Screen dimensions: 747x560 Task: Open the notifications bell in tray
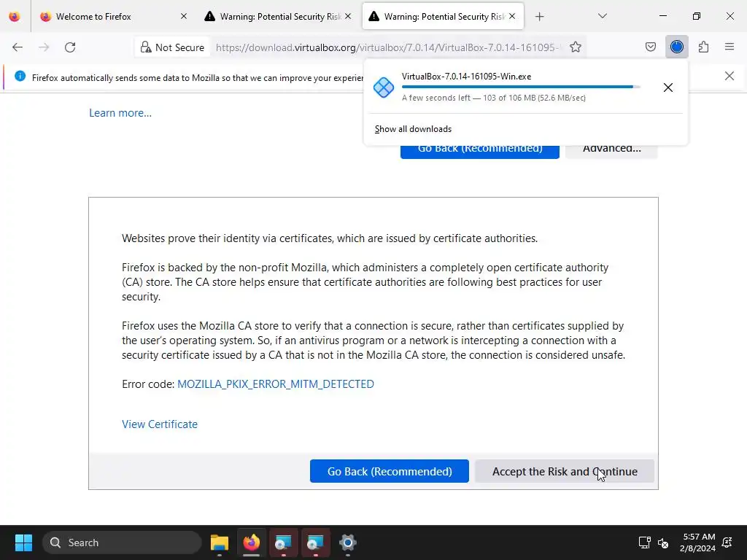727,542
